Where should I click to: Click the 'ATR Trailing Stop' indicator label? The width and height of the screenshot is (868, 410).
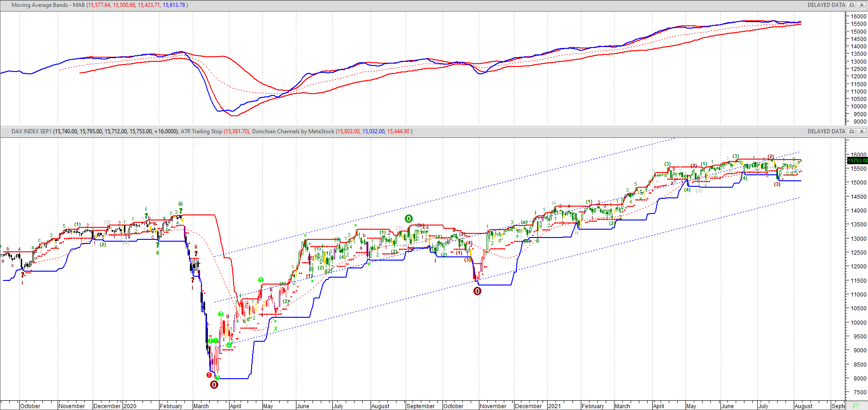pos(201,131)
